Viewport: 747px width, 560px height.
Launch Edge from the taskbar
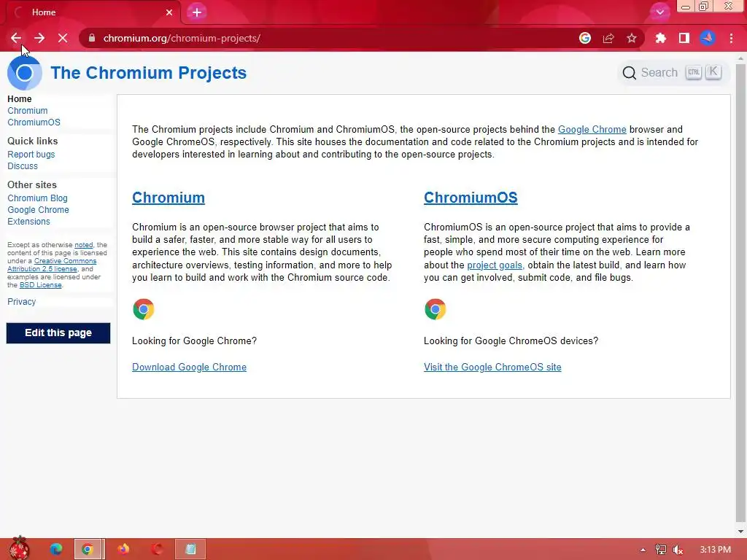(x=55, y=549)
